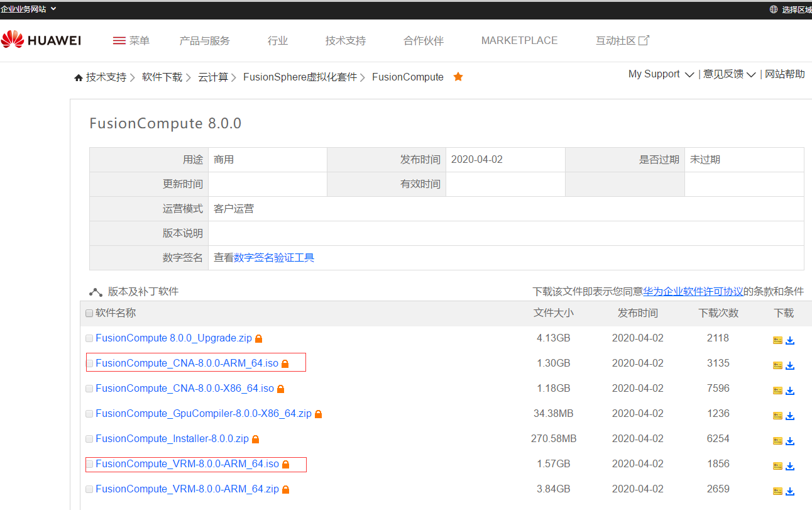
Task: Open the 意见反馈 dropdown
Action: pyautogui.click(x=730, y=74)
